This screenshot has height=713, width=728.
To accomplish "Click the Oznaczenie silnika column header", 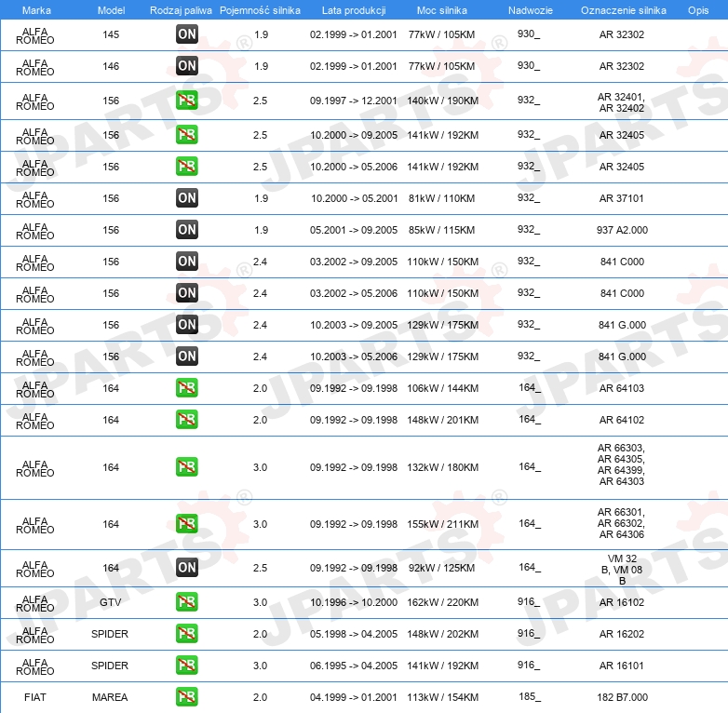I will (624, 10).
